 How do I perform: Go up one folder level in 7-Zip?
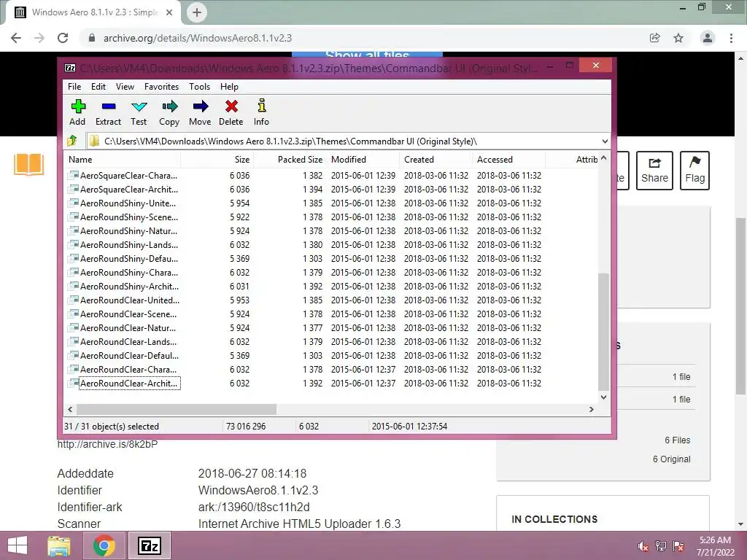[x=72, y=141]
